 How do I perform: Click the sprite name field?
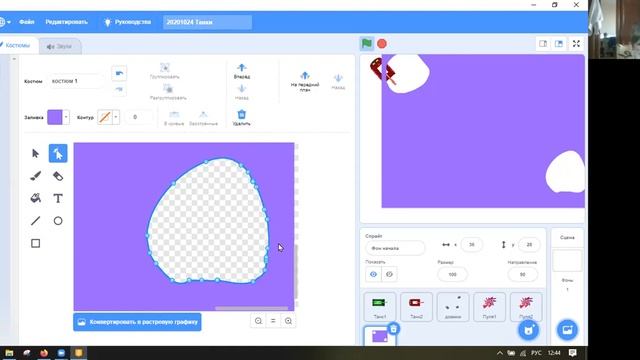point(395,248)
